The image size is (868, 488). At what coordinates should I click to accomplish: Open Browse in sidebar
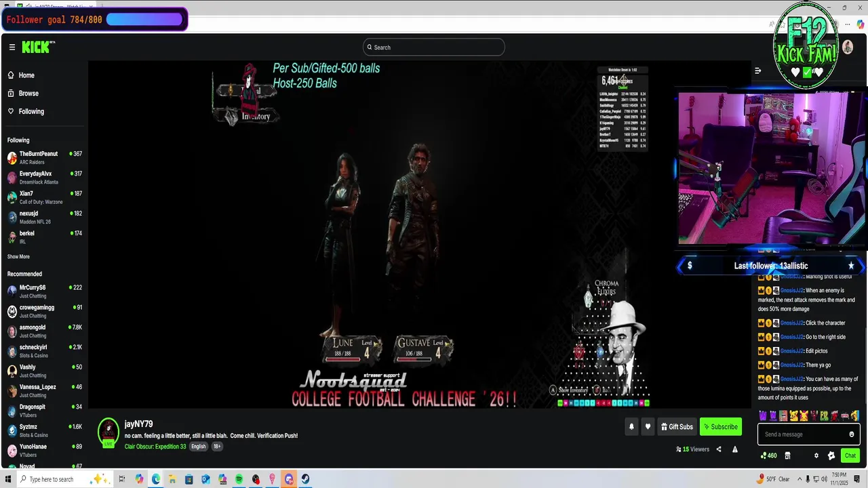click(x=23, y=94)
